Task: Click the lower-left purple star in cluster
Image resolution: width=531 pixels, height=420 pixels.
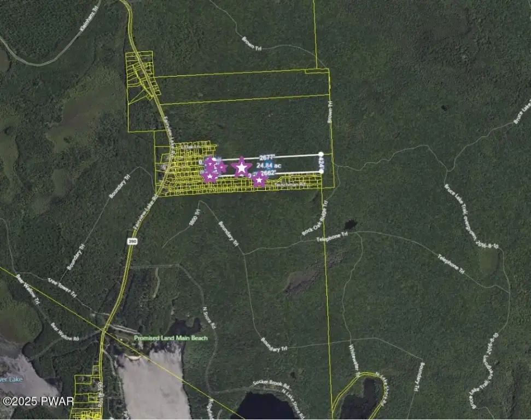Action: tap(209, 176)
